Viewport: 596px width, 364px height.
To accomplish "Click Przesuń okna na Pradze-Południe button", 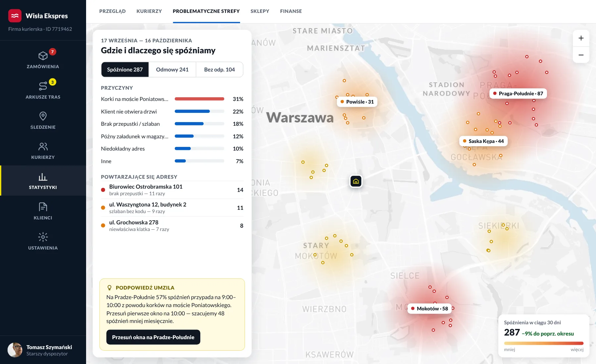I will (153, 337).
